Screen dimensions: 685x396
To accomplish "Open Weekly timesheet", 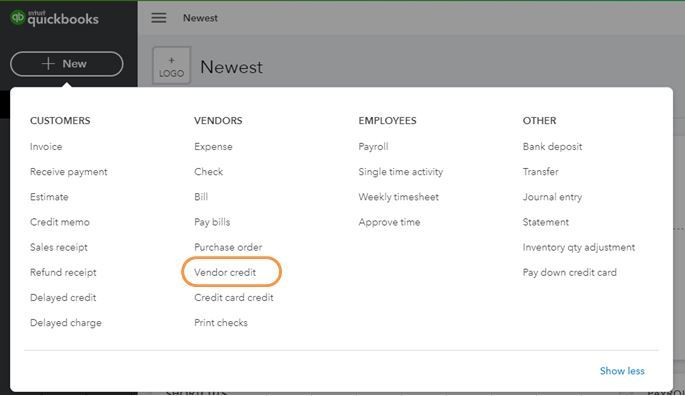I will point(398,197).
